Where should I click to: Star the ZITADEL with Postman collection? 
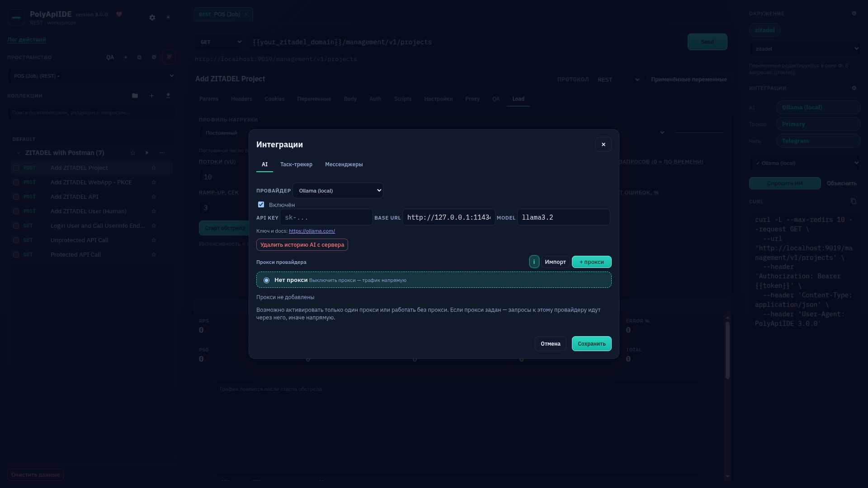pyautogui.click(x=133, y=153)
